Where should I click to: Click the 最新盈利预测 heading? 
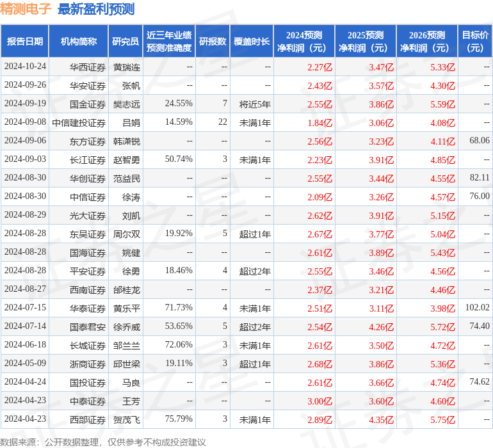96,9
